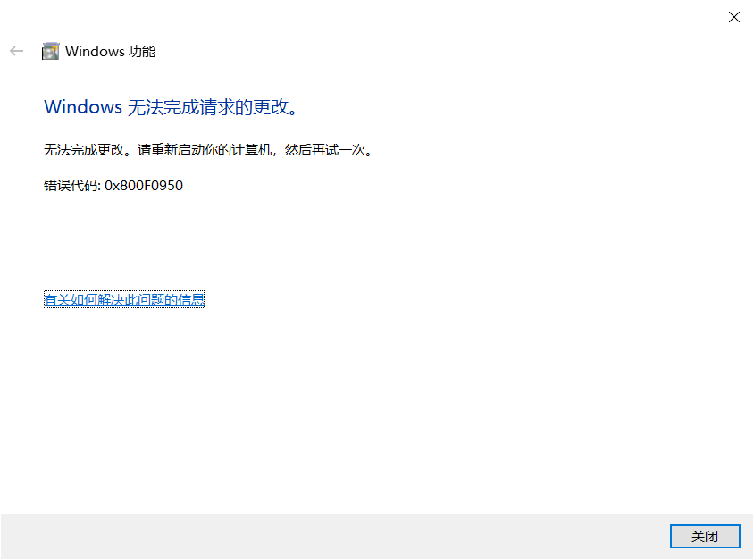The height and width of the screenshot is (560, 754).
Task: Open the 有关如何解决此问题的信息 link
Action: pos(124,299)
